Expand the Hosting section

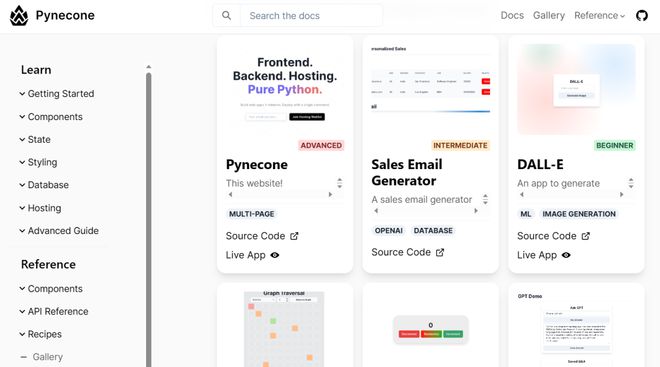click(40, 208)
